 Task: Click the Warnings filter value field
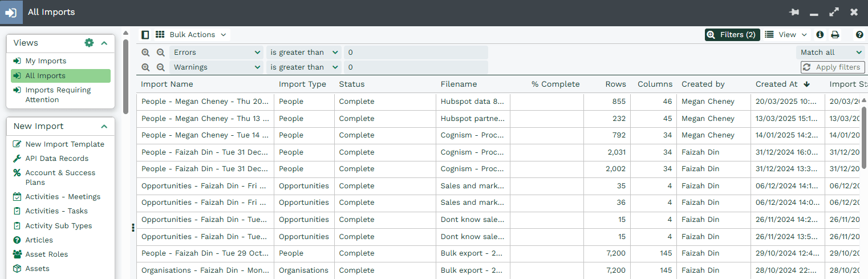416,67
